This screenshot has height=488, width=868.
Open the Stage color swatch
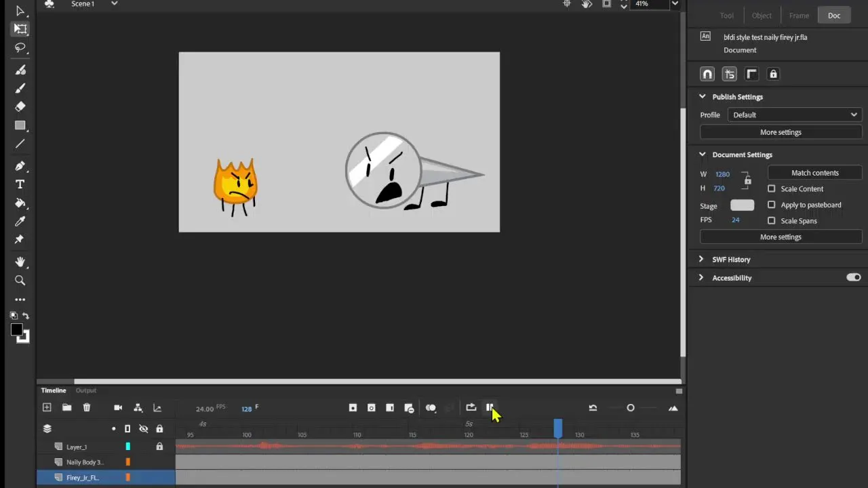pyautogui.click(x=742, y=205)
